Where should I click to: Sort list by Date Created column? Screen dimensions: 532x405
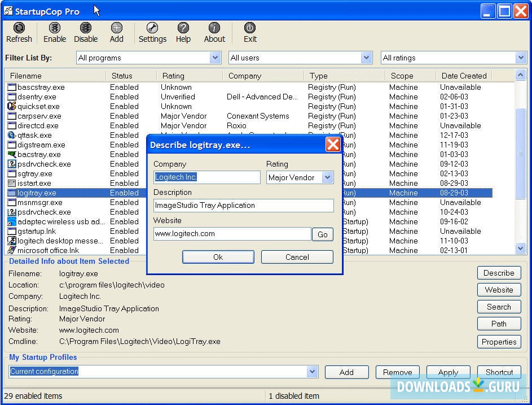click(x=464, y=76)
